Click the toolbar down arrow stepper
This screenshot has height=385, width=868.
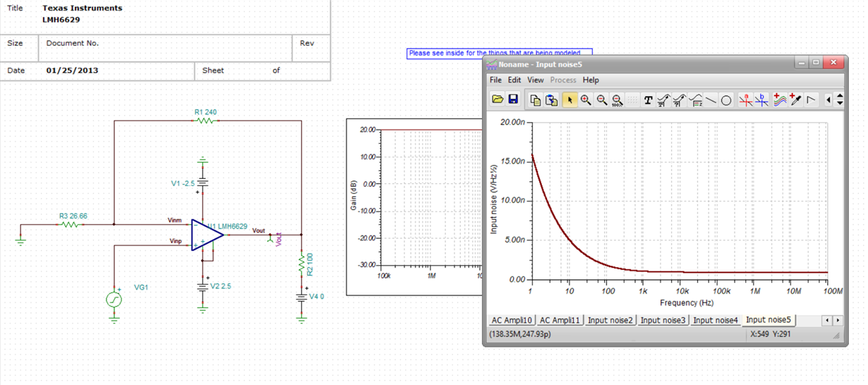pyautogui.click(x=840, y=104)
